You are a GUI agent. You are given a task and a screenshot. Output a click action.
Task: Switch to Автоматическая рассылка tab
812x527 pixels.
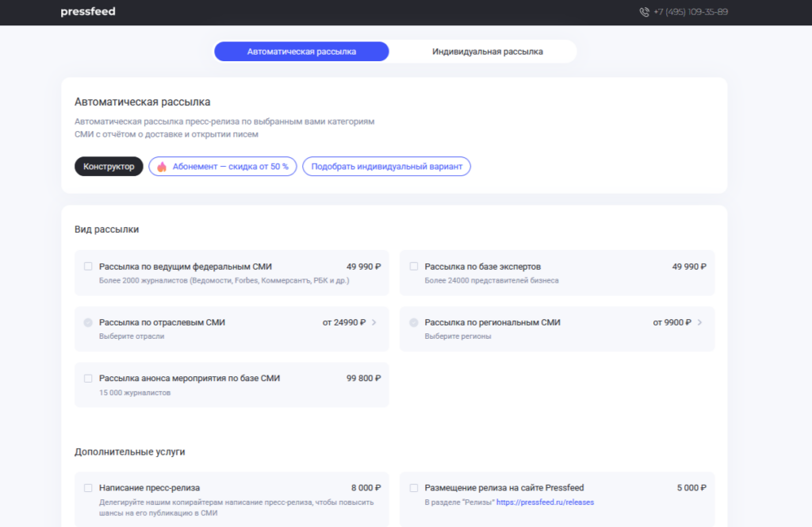point(301,52)
